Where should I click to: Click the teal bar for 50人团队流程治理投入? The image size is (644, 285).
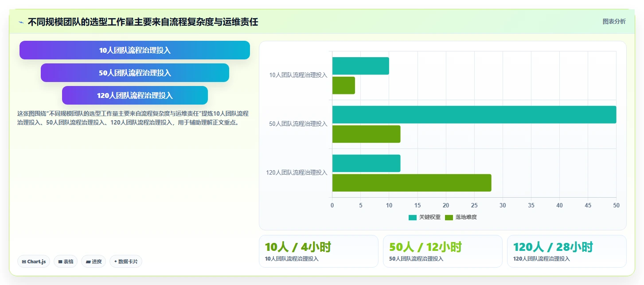tap(474, 114)
